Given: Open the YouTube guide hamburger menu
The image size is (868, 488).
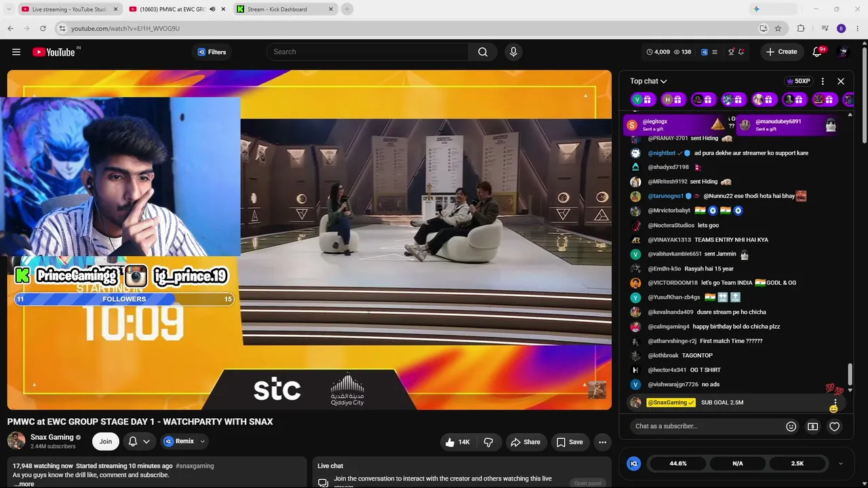Looking at the screenshot, I should coord(16,52).
